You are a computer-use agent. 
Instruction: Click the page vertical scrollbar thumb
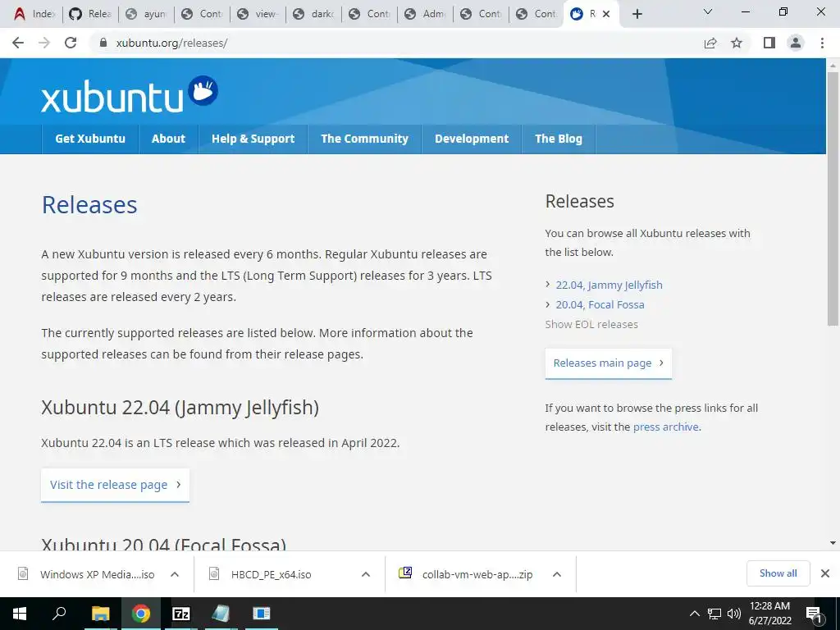click(x=833, y=199)
